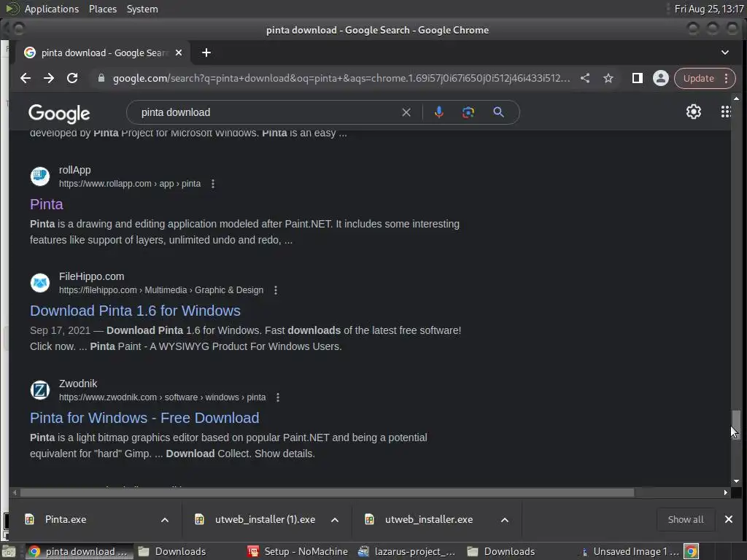This screenshot has height=560, width=747.
Task: Open utweb_installer.exe download
Action: 429,519
